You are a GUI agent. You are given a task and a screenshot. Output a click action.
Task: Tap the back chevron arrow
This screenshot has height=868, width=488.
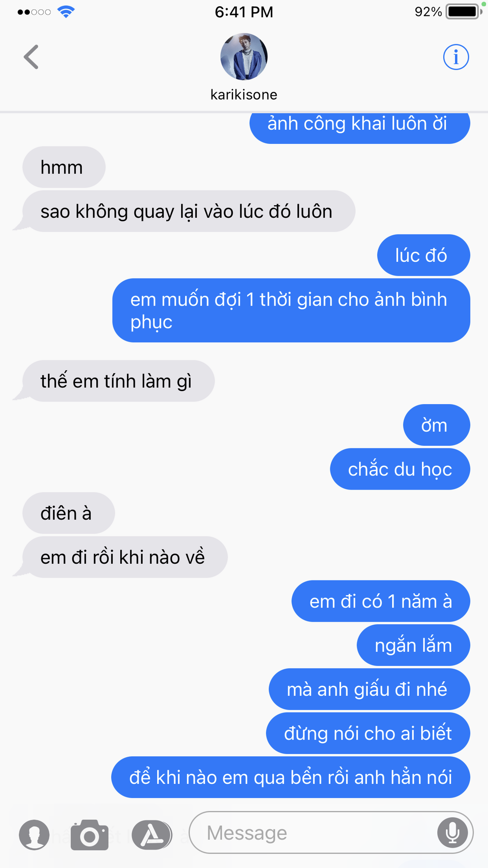tap(31, 57)
